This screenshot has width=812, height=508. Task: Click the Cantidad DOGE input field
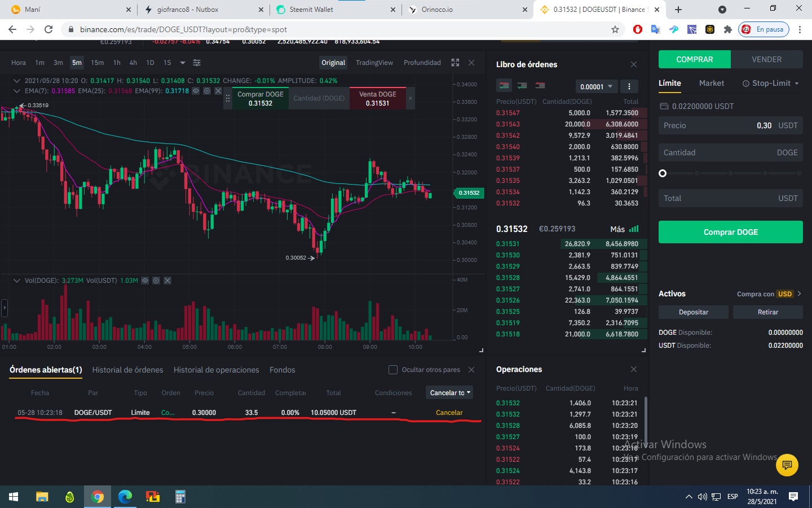pyautogui.click(x=731, y=152)
